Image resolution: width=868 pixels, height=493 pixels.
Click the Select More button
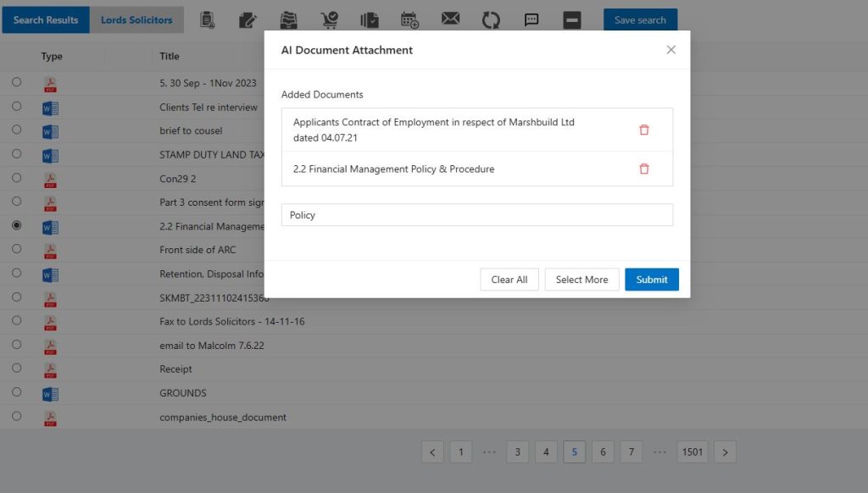tap(581, 280)
